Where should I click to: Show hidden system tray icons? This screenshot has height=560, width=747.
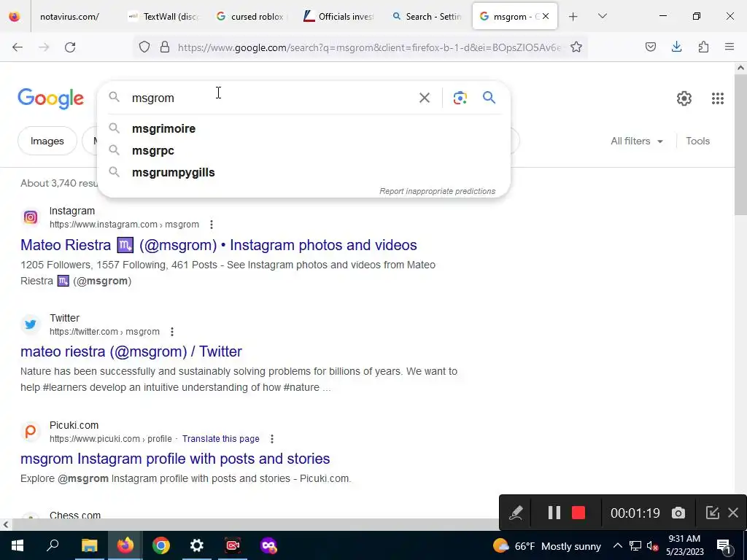(x=617, y=545)
